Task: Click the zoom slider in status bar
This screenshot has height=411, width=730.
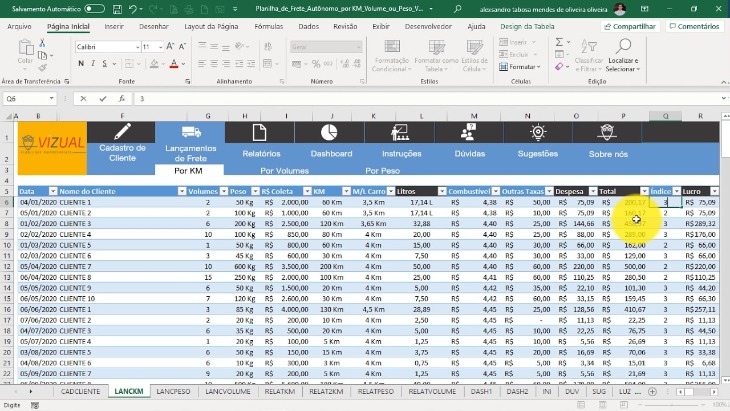Action: tap(673, 405)
